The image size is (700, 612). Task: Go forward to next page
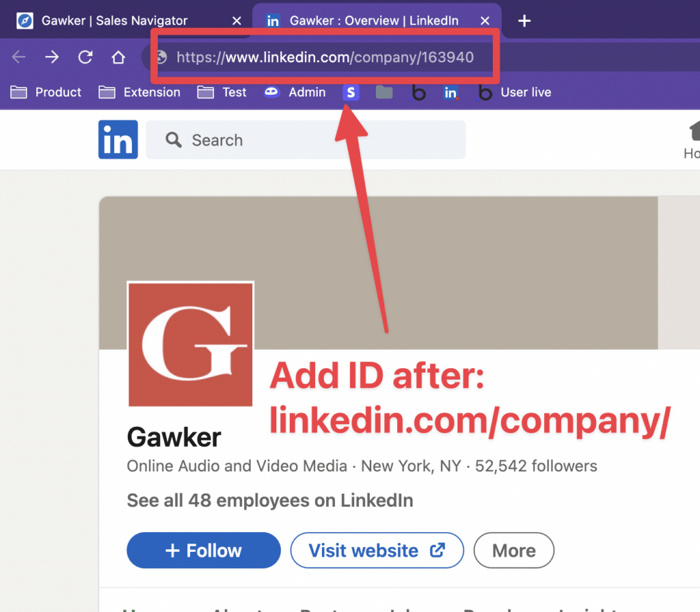[52, 57]
